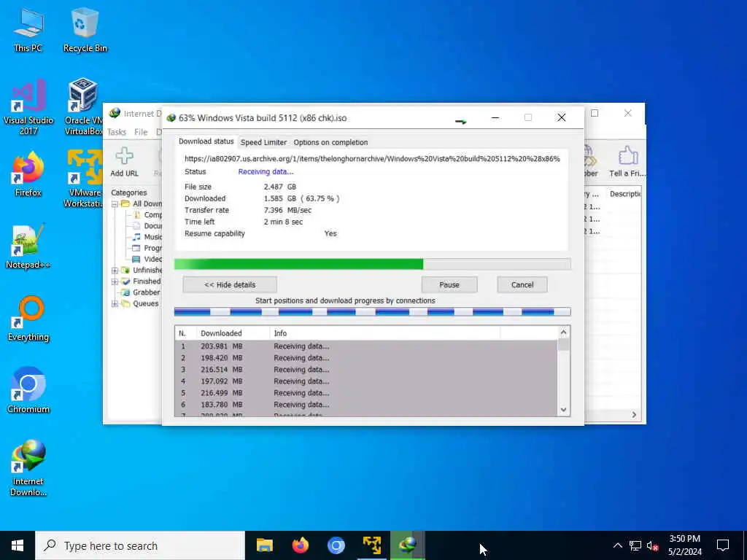Click the connections progress segments bar

tap(372, 312)
